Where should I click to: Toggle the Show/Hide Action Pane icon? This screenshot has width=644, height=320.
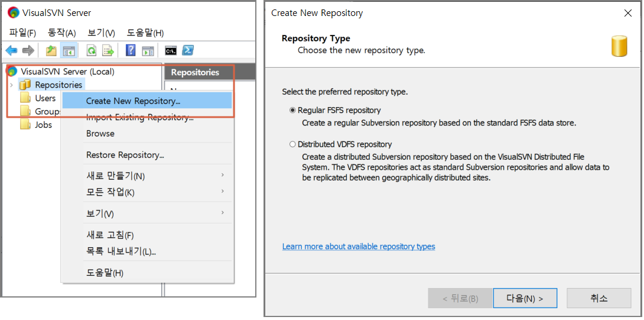(148, 51)
